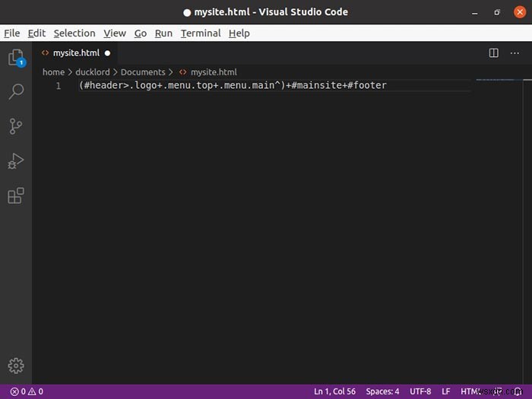Open the Run menu

pyautogui.click(x=163, y=33)
